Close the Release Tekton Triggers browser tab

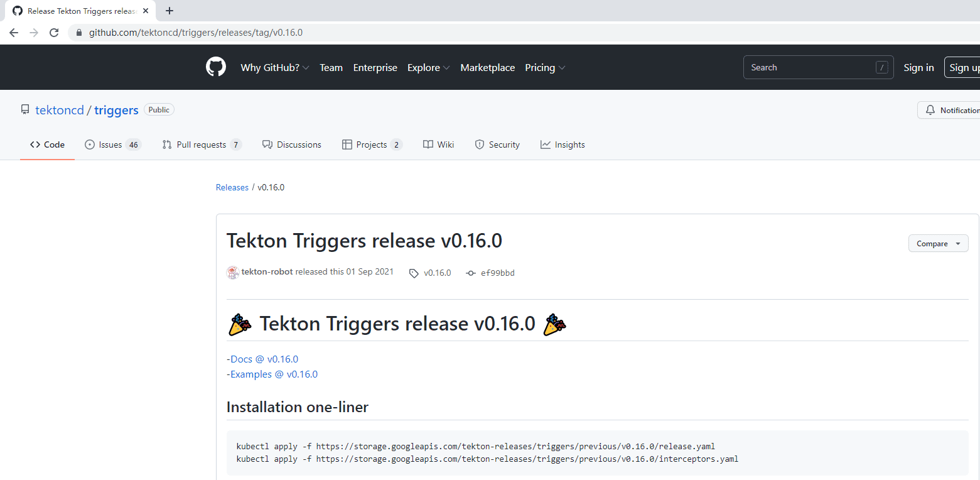click(146, 11)
